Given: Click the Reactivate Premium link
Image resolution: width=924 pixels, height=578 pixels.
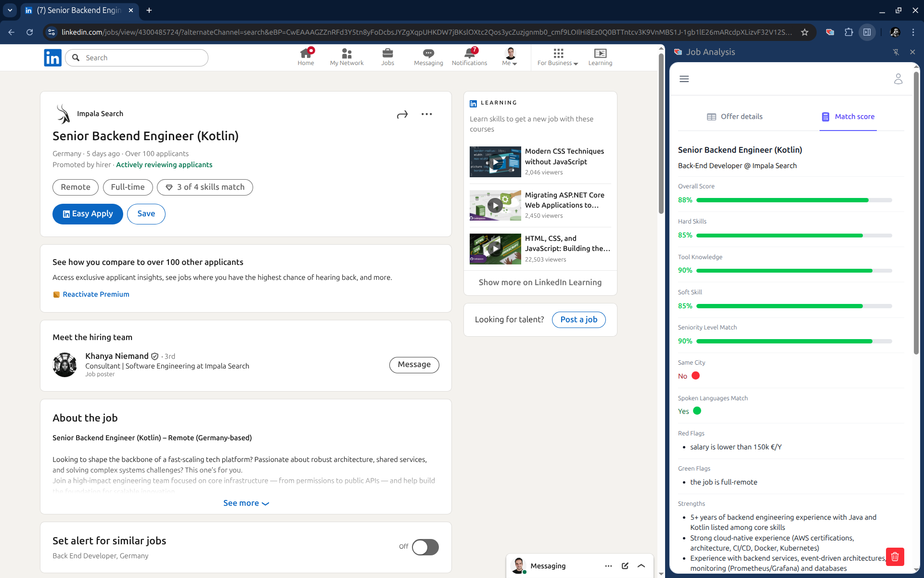Looking at the screenshot, I should [x=96, y=294].
